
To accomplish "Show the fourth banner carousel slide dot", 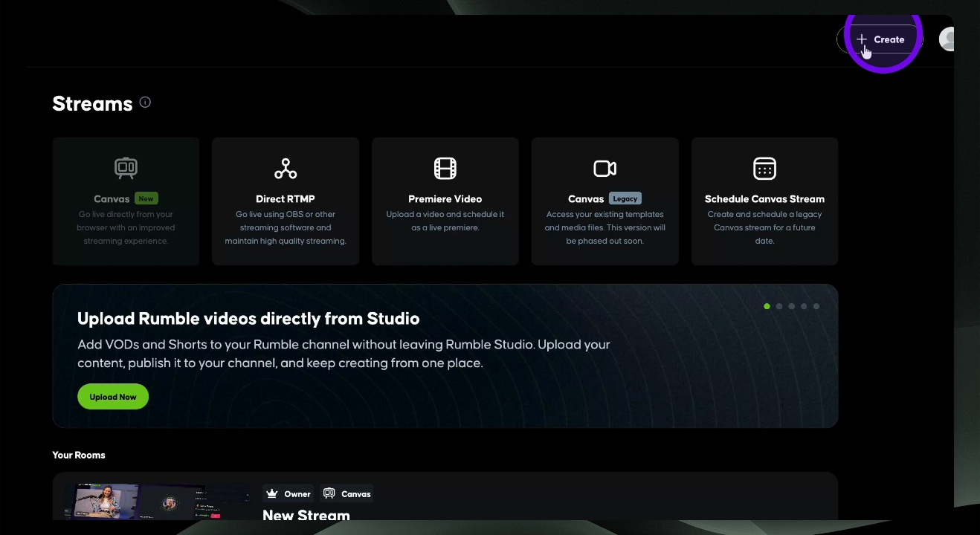I will 804,306.
